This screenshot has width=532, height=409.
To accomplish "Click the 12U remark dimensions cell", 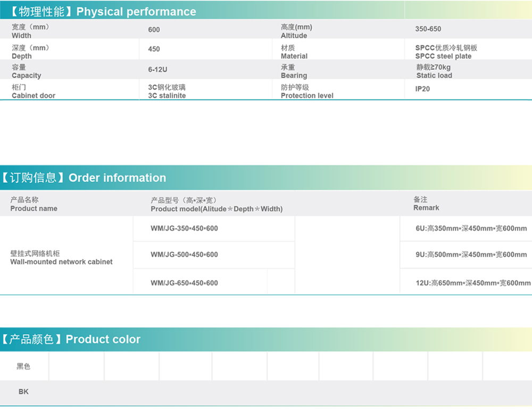I will [x=472, y=283].
